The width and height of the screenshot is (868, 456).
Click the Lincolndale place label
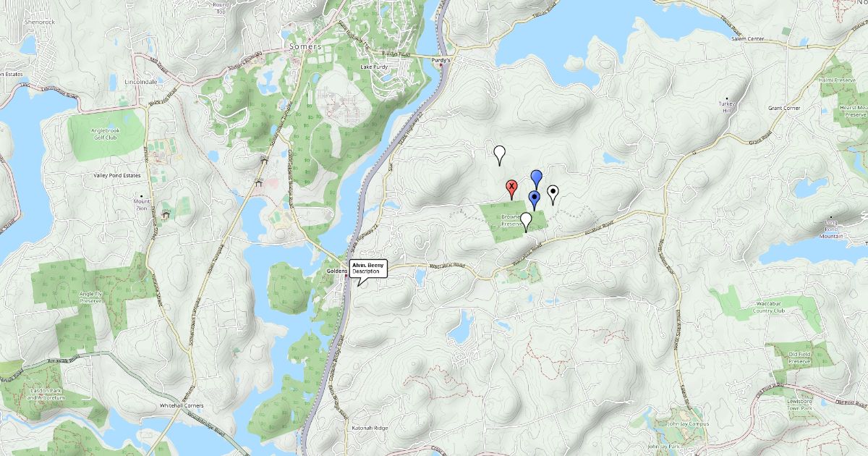pyautogui.click(x=141, y=82)
